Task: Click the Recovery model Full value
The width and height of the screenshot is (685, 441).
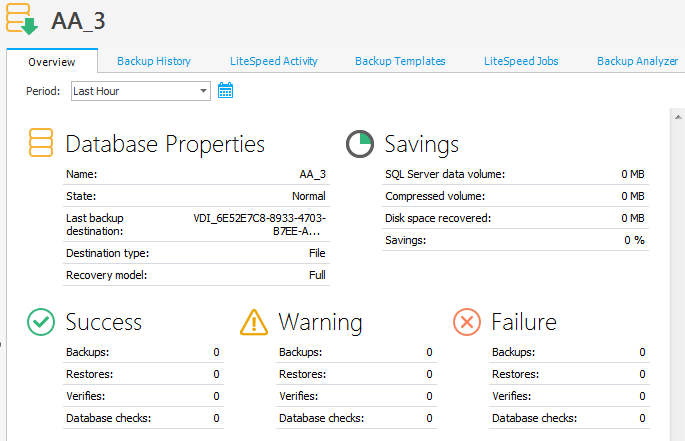Action: point(316,275)
